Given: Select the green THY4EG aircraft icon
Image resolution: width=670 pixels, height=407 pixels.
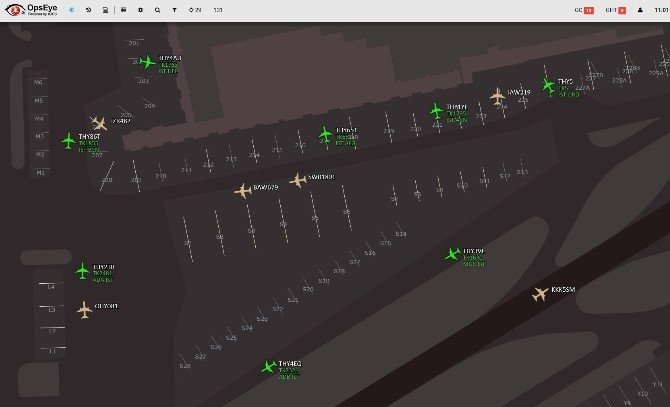Looking at the screenshot, I should [x=269, y=366].
